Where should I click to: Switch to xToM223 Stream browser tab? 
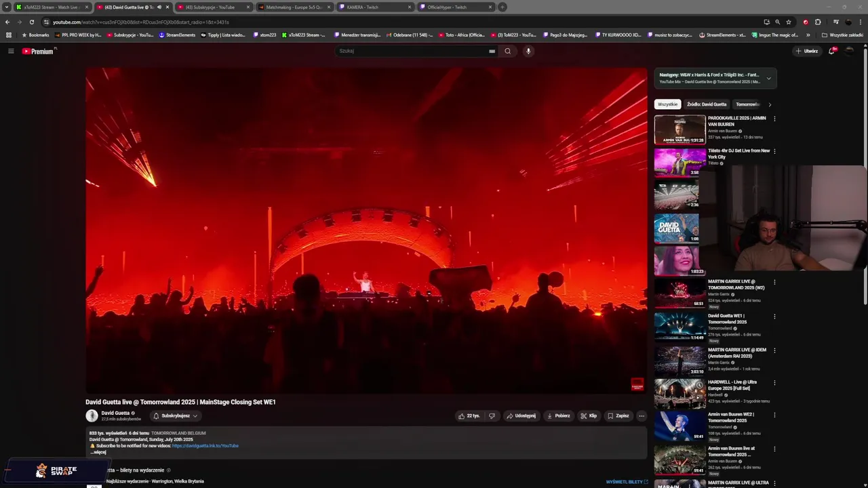click(x=52, y=7)
